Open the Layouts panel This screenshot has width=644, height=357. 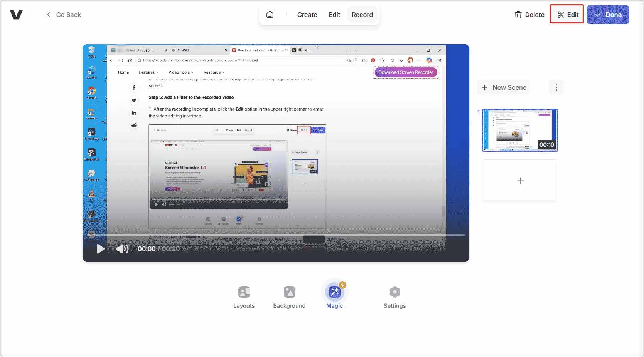pyautogui.click(x=244, y=297)
